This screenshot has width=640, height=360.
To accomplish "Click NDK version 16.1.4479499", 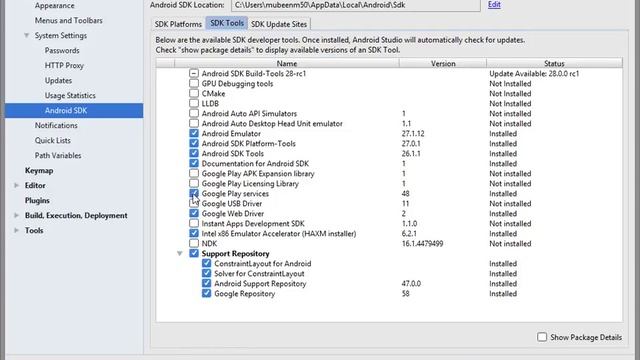I will pyautogui.click(x=422, y=243).
